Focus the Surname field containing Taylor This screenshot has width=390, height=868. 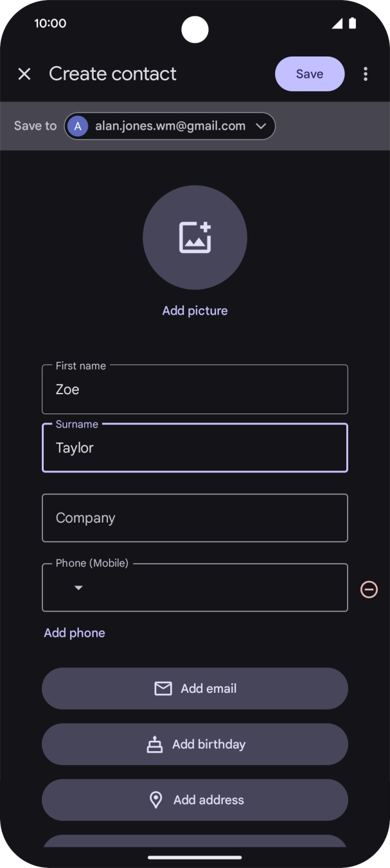tap(195, 447)
